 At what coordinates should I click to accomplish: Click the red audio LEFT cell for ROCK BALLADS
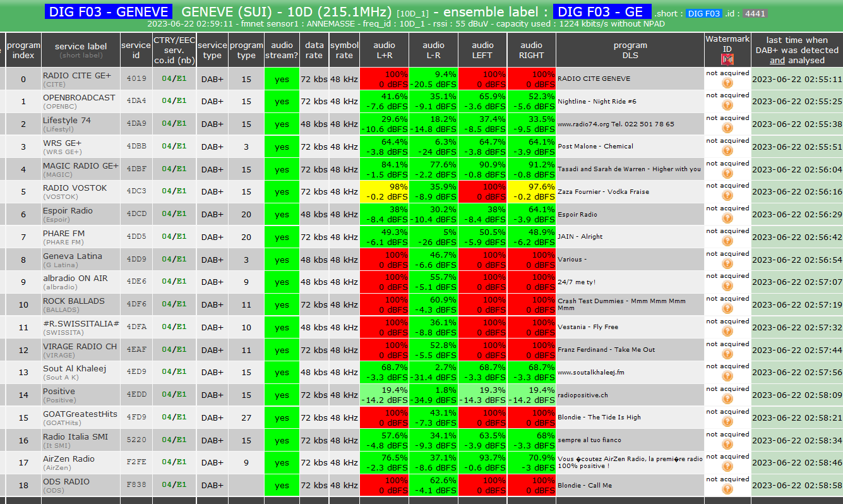pyautogui.click(x=483, y=305)
